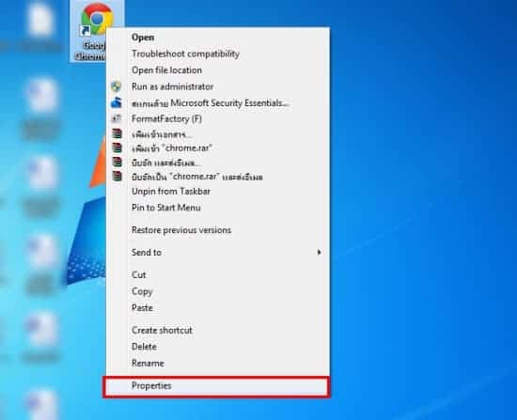Choose Create shortcut
517x420 pixels.
(x=162, y=330)
